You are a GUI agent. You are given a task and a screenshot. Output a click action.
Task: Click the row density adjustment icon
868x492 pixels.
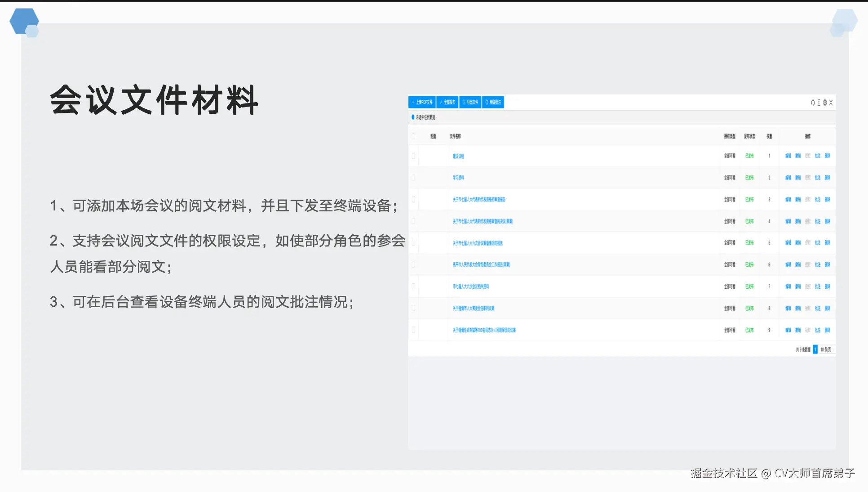(819, 103)
